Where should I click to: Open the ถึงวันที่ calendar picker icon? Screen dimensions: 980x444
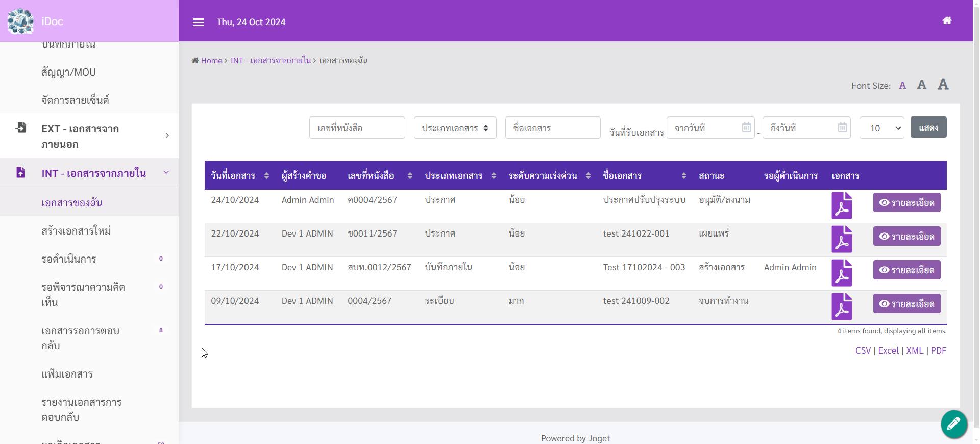click(x=842, y=127)
